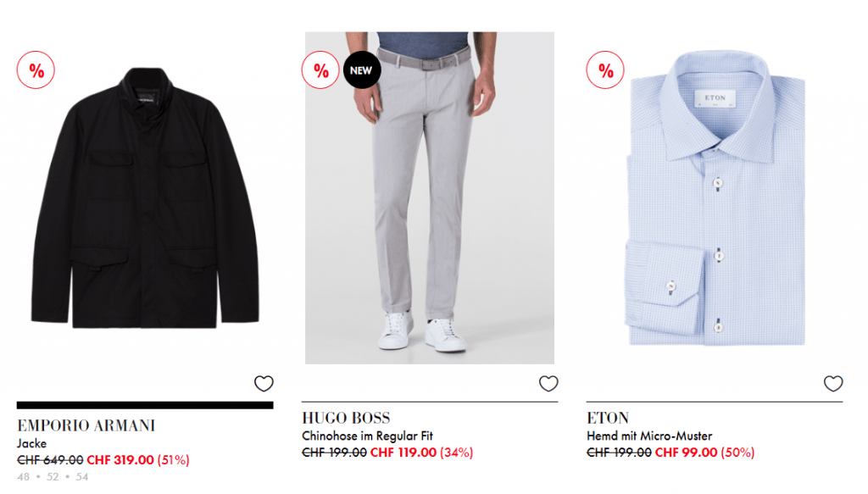Click the black NEW badge
The image size is (868, 494).
point(361,70)
